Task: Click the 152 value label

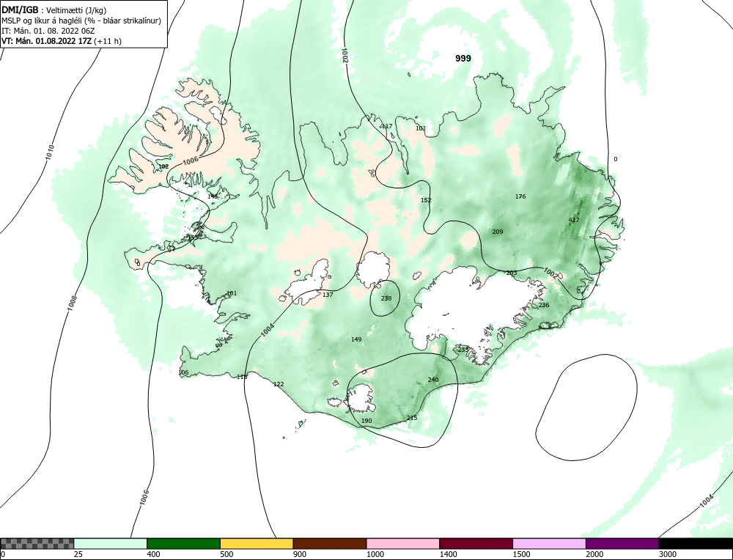Action: (x=426, y=200)
